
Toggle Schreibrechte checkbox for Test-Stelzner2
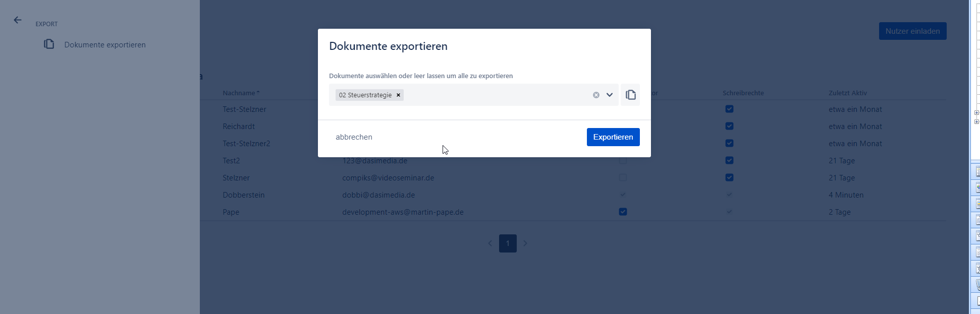(x=729, y=143)
